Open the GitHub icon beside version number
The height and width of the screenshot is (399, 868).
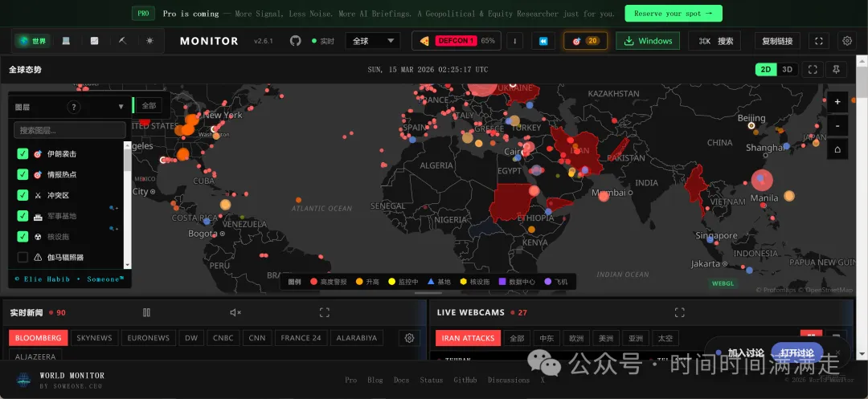coord(296,41)
